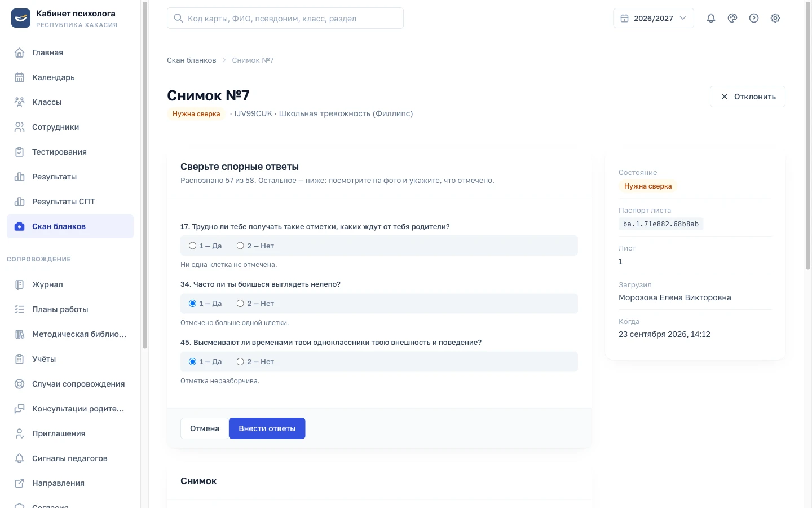Open Главная home icon in sidebar
812x508 pixels.
(19, 52)
